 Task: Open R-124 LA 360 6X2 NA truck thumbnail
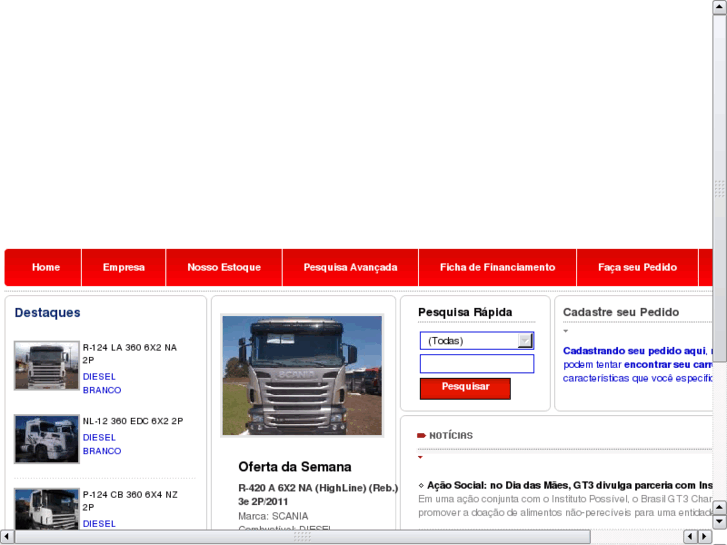click(x=47, y=365)
